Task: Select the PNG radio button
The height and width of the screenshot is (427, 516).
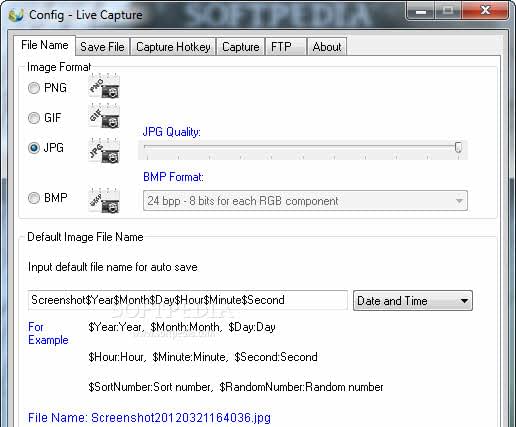Action: coord(34,88)
